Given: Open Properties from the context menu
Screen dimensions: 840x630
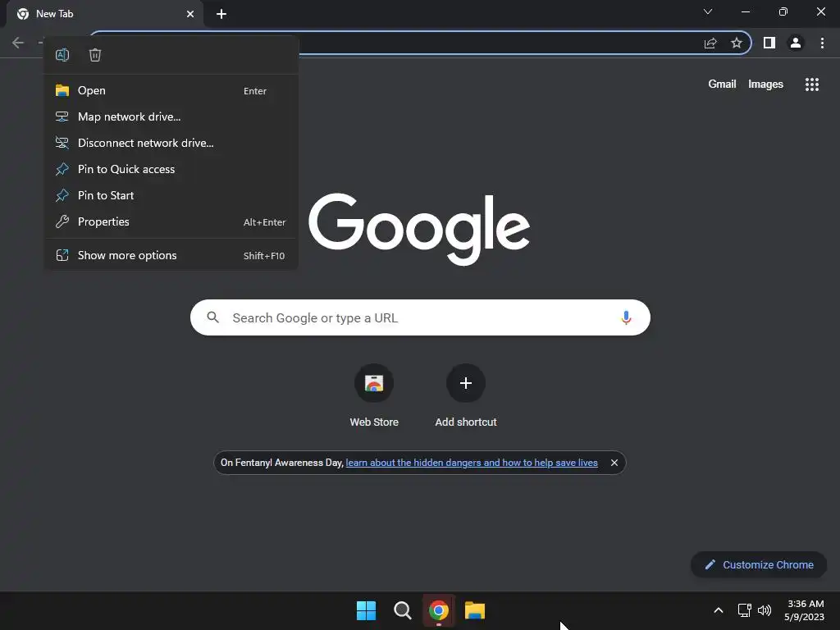Looking at the screenshot, I should coord(171,221).
